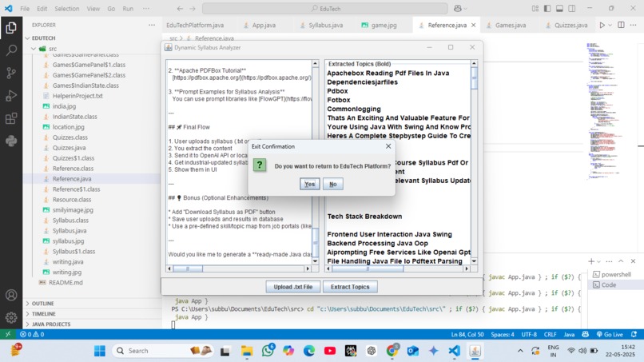This screenshot has width=644, height=362.
Task: Open the run options dropdown arrow
Action: point(610,25)
